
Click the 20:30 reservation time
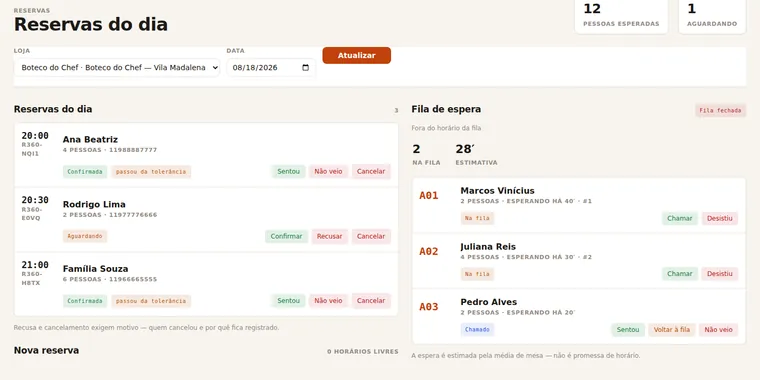click(x=35, y=200)
